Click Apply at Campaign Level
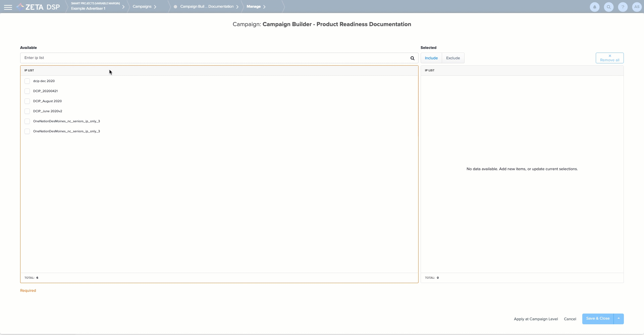 coord(536,319)
